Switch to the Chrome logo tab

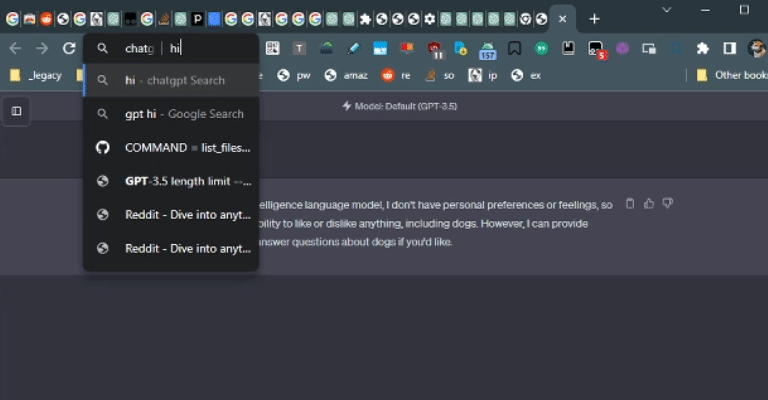pos(526,19)
